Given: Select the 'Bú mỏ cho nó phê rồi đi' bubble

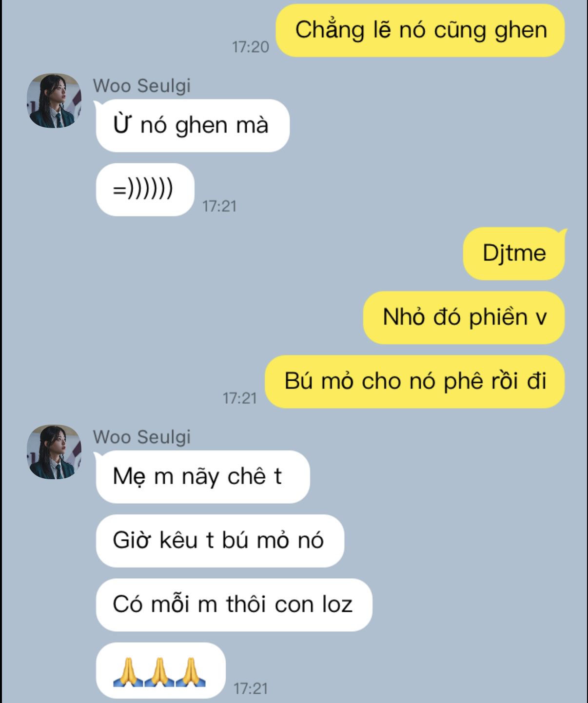Looking at the screenshot, I should 415,381.
